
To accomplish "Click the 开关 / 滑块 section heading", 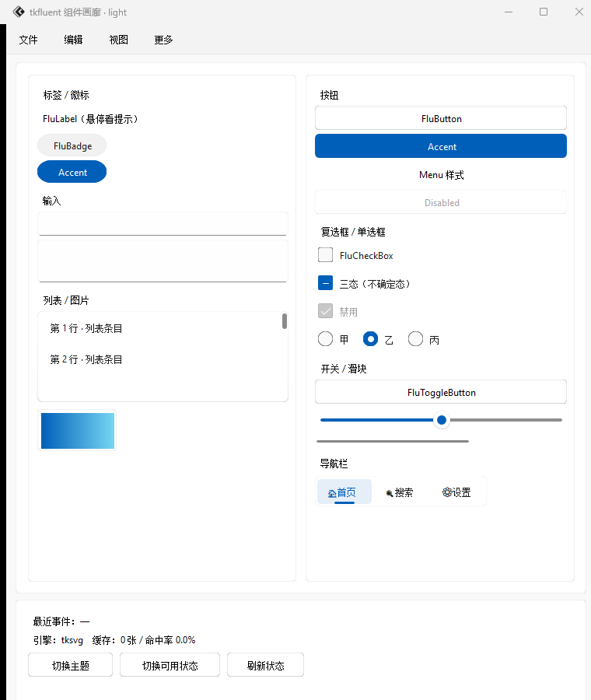I will 344,369.
